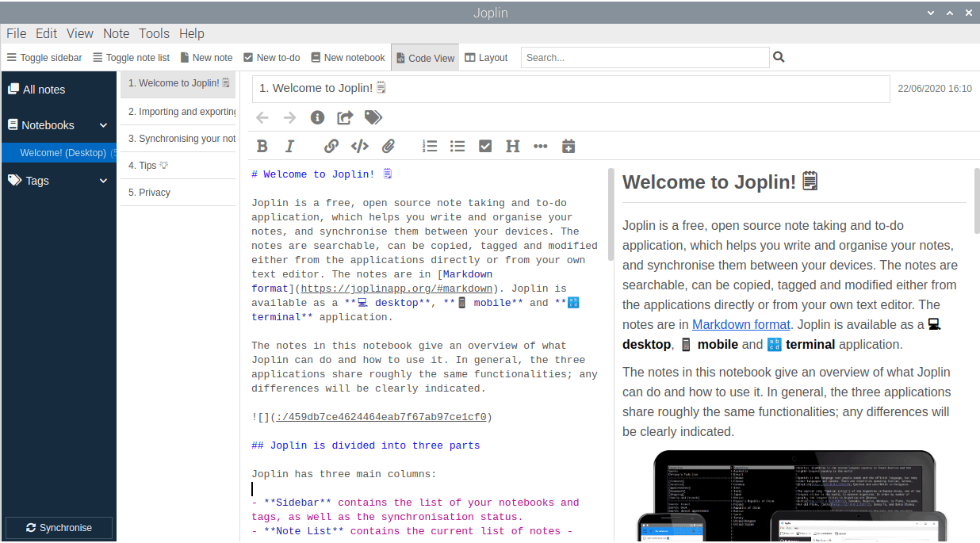
Task: Apply italic formatting in editor toolbar
Action: click(289, 146)
